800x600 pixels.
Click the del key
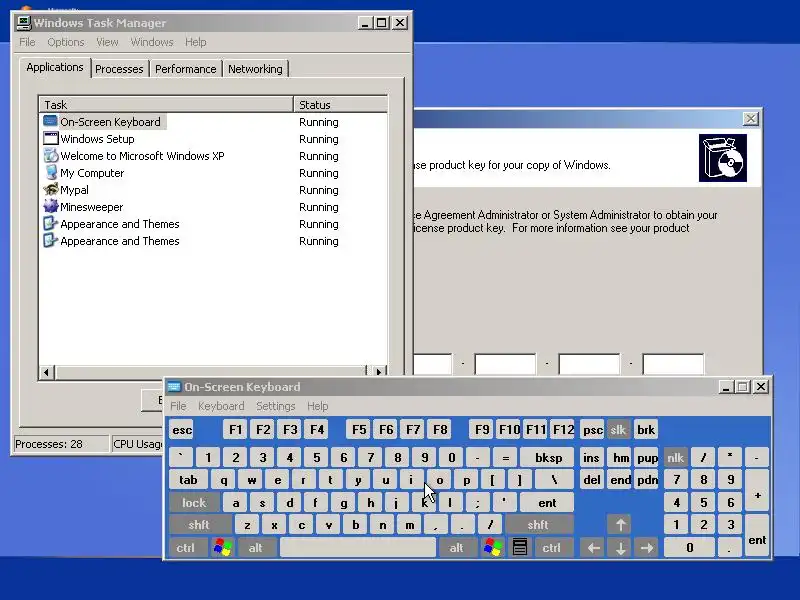[592, 480]
